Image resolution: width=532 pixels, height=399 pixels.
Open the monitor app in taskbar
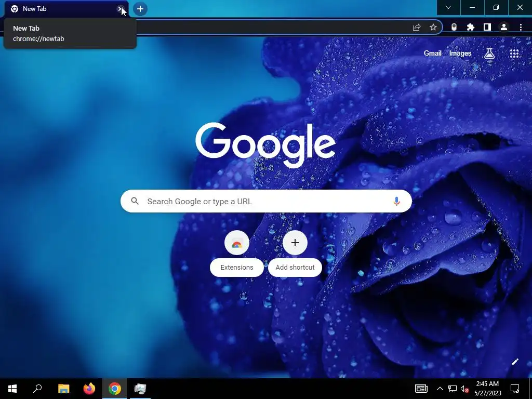click(x=140, y=389)
